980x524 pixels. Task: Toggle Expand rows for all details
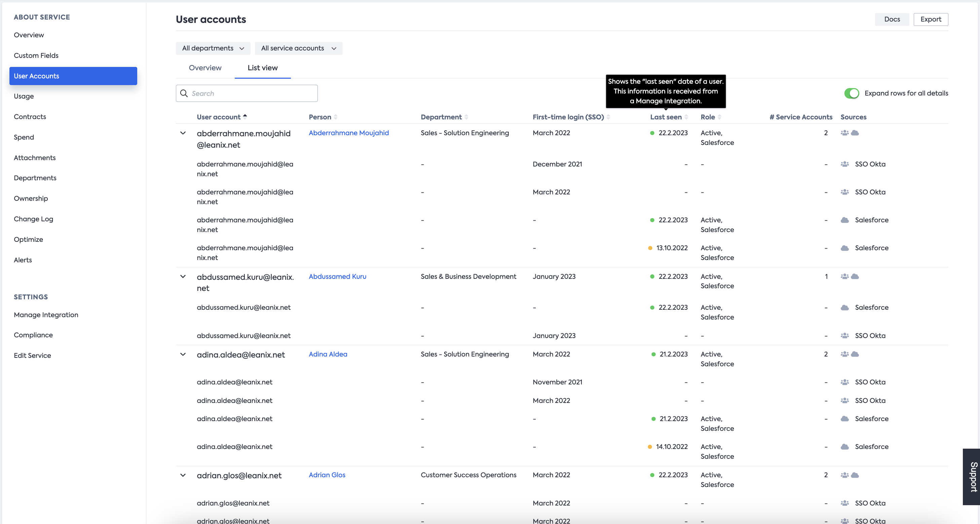[x=852, y=93]
